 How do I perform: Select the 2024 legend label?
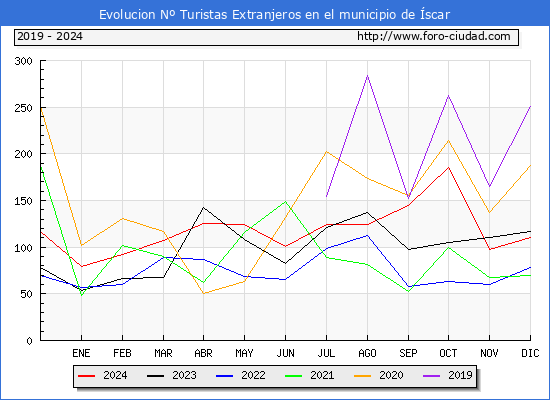point(115,375)
